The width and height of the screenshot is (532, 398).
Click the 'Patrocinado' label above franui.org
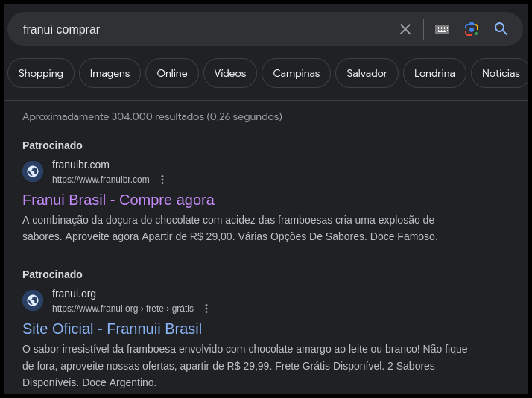click(52, 274)
